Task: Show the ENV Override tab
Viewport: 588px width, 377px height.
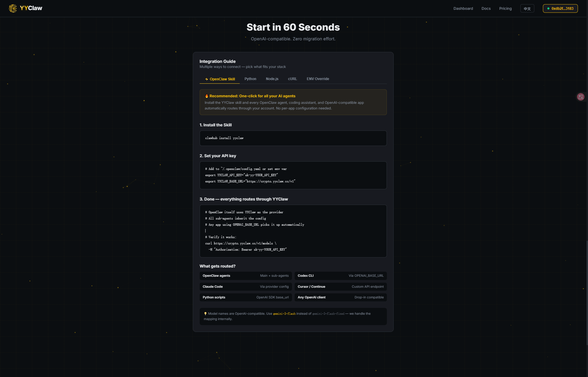Action: [x=318, y=79]
